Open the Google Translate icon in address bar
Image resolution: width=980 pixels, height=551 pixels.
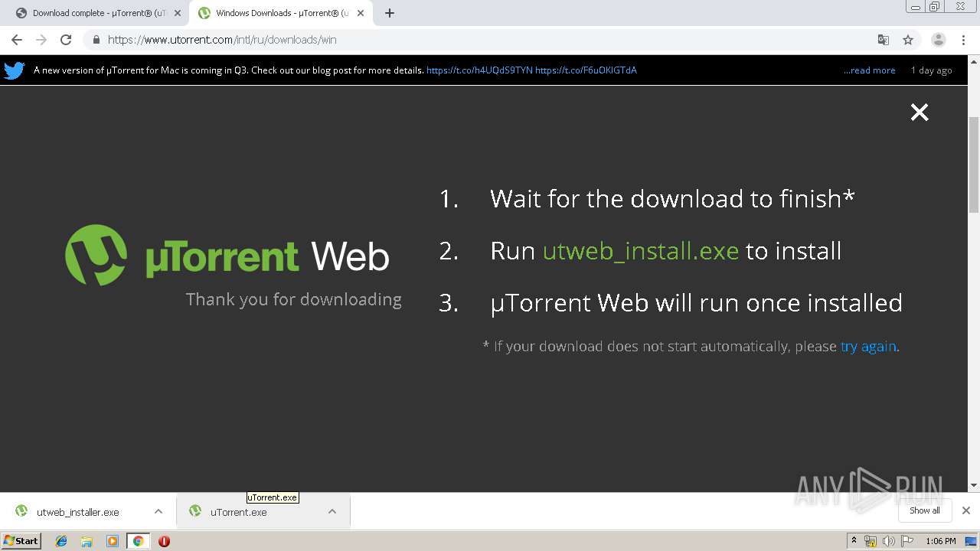884,40
